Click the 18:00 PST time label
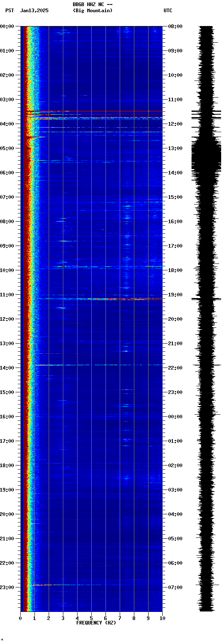 [x=7, y=466]
